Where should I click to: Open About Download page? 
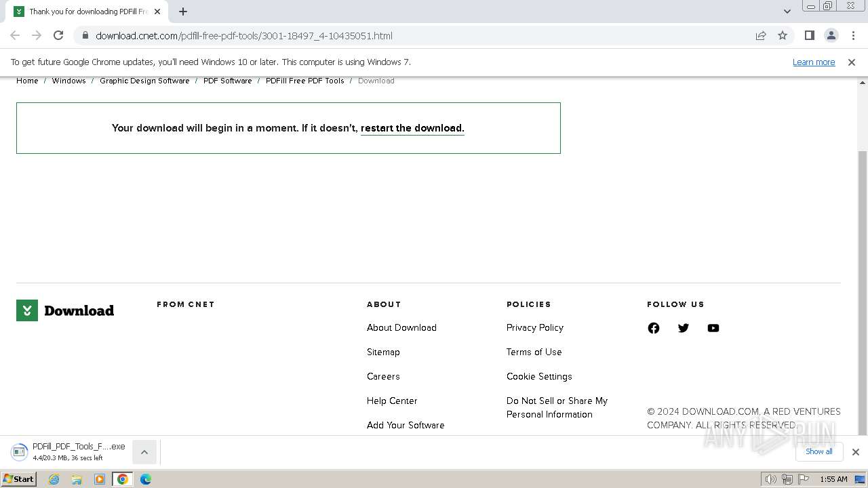pos(401,327)
